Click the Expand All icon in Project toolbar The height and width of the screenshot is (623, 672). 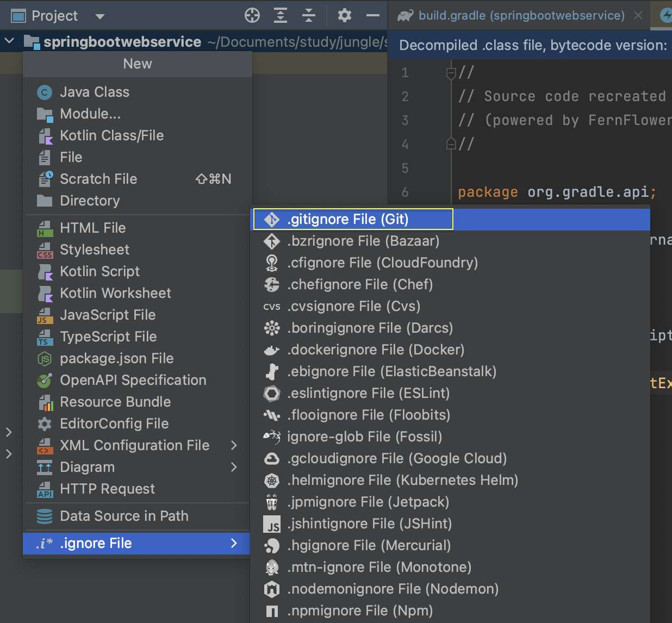click(x=281, y=15)
